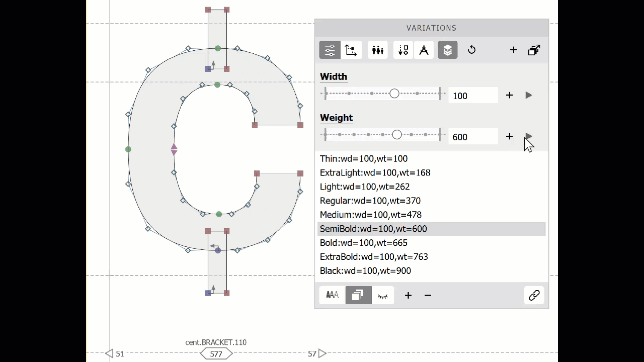Click the Weight slider handle
The image size is (644, 362).
point(397,135)
